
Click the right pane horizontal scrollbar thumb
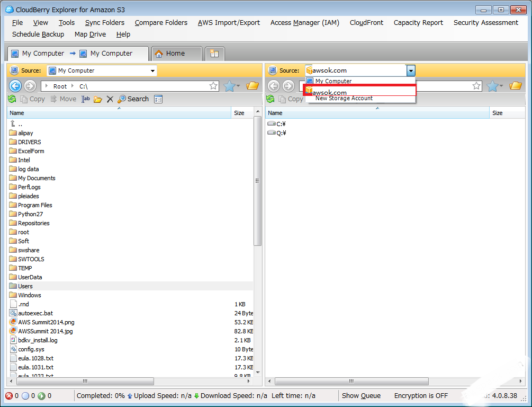351,381
